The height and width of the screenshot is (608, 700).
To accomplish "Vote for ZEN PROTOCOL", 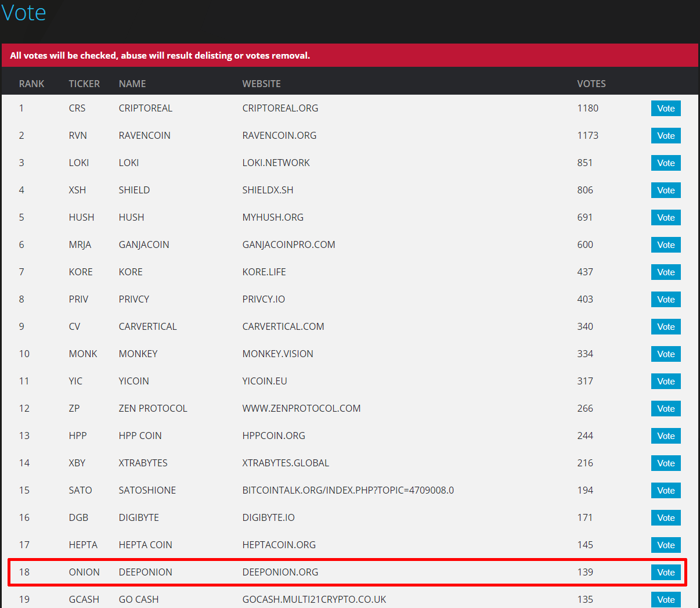I will pos(666,409).
